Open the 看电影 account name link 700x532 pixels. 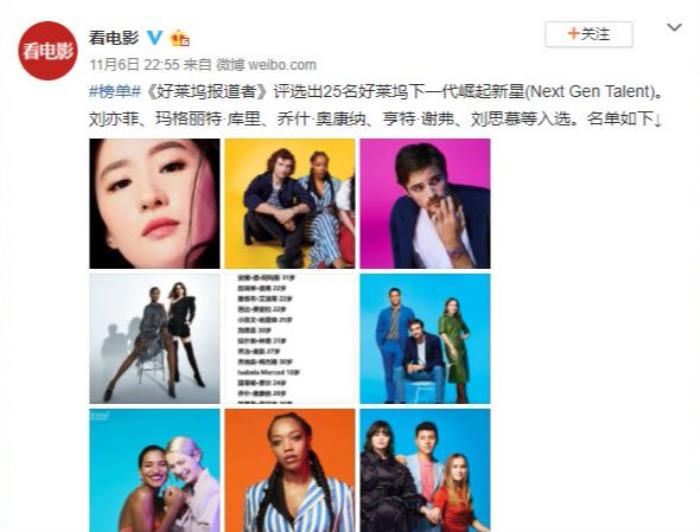(x=114, y=37)
